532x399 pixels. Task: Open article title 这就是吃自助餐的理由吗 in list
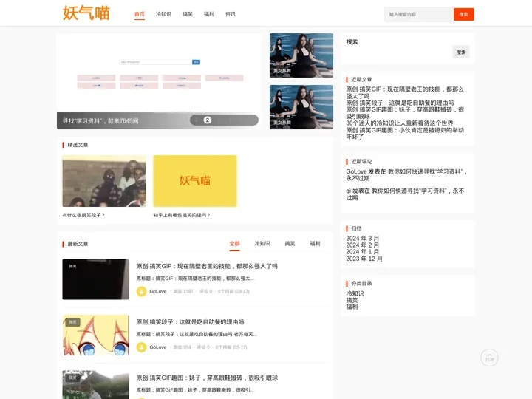tap(190, 322)
